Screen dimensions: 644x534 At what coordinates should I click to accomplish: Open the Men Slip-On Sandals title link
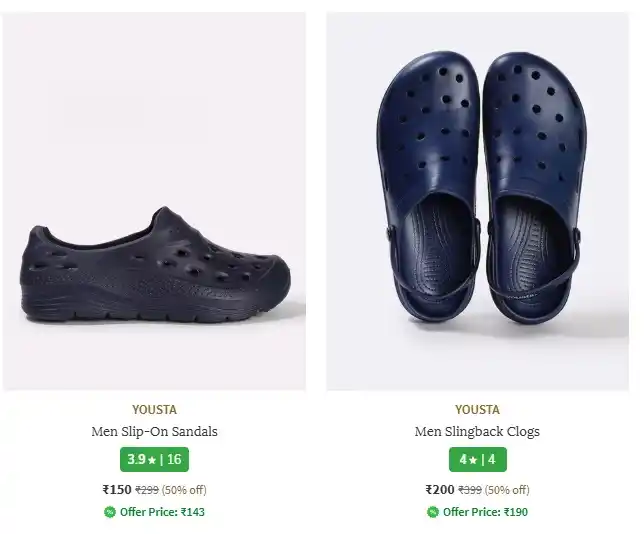click(154, 432)
